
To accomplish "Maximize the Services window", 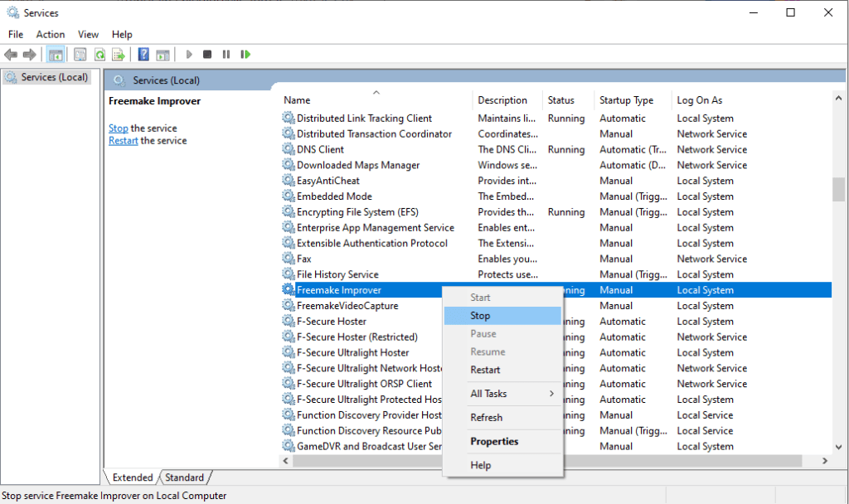I will pos(790,12).
